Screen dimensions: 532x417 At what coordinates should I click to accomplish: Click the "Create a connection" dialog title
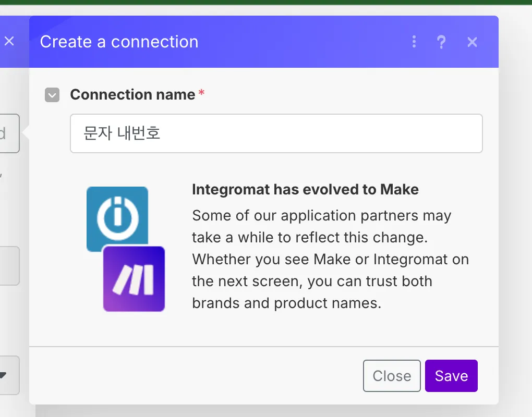click(x=119, y=42)
